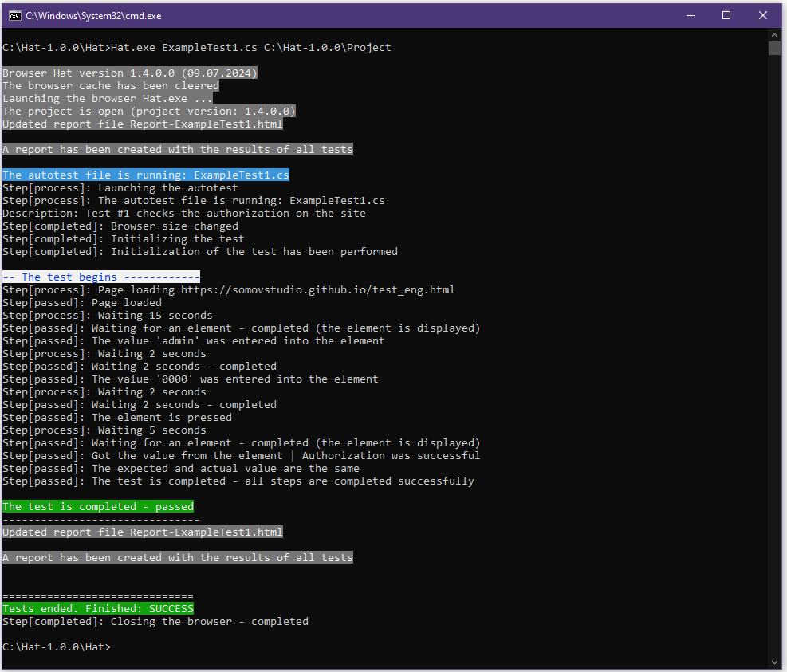Click the final prompt C:\Hat-1.0.0\Hat>

(x=56, y=647)
